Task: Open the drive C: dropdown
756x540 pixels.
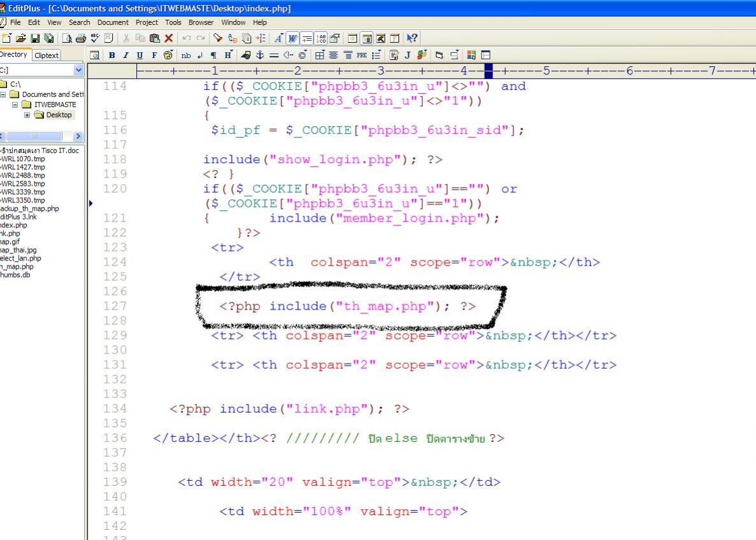Action: click(78, 70)
